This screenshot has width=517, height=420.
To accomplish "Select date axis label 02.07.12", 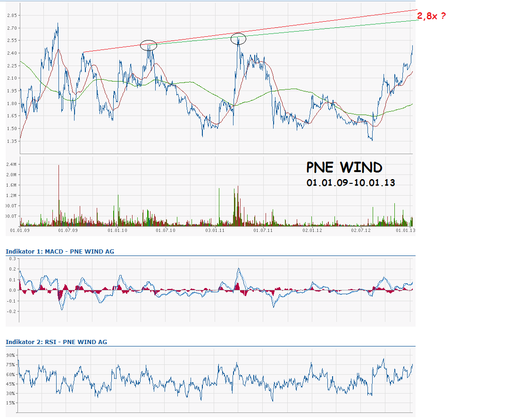I will (x=361, y=230).
